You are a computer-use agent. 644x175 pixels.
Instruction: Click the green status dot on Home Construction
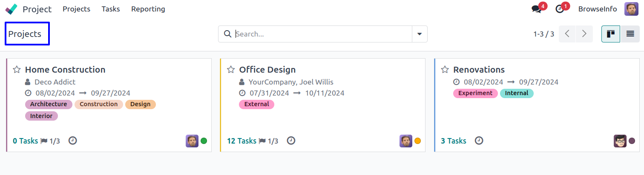coord(204,141)
